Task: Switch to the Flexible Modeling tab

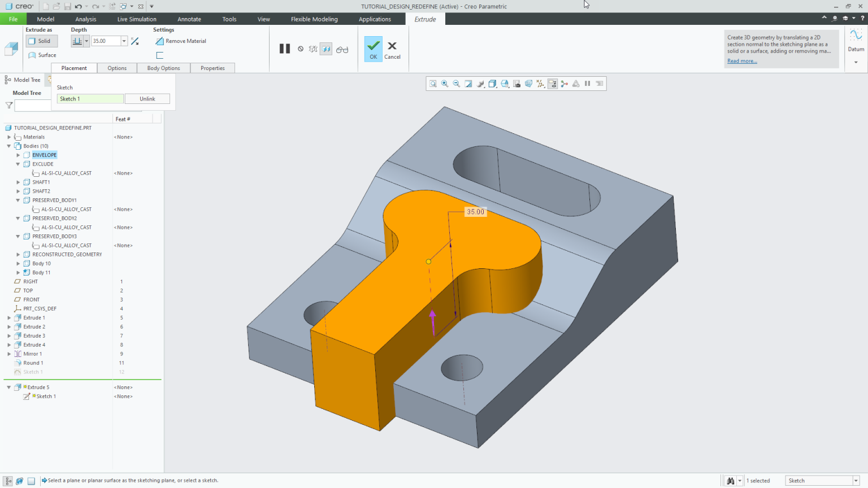Action: (314, 19)
